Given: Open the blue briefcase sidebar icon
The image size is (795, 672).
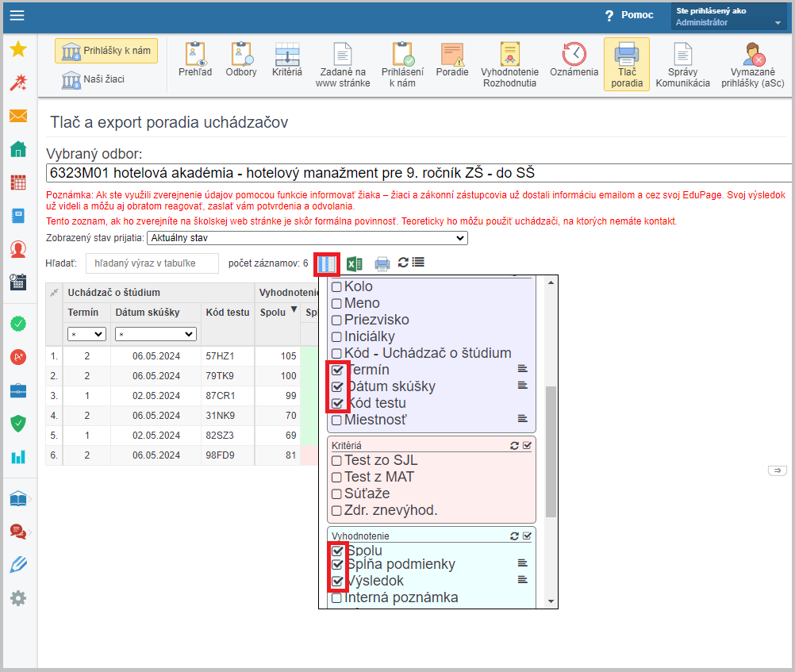Looking at the screenshot, I should 18,390.
